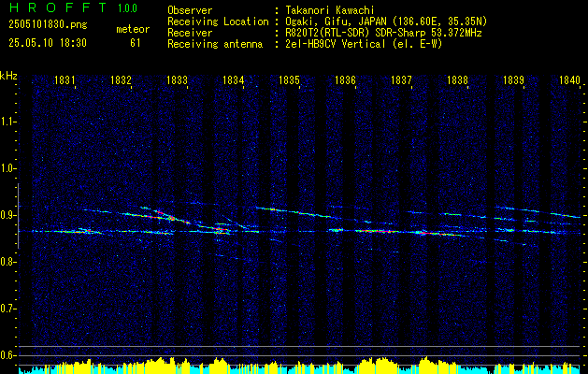Click the Receiving antenna label

coord(215,44)
